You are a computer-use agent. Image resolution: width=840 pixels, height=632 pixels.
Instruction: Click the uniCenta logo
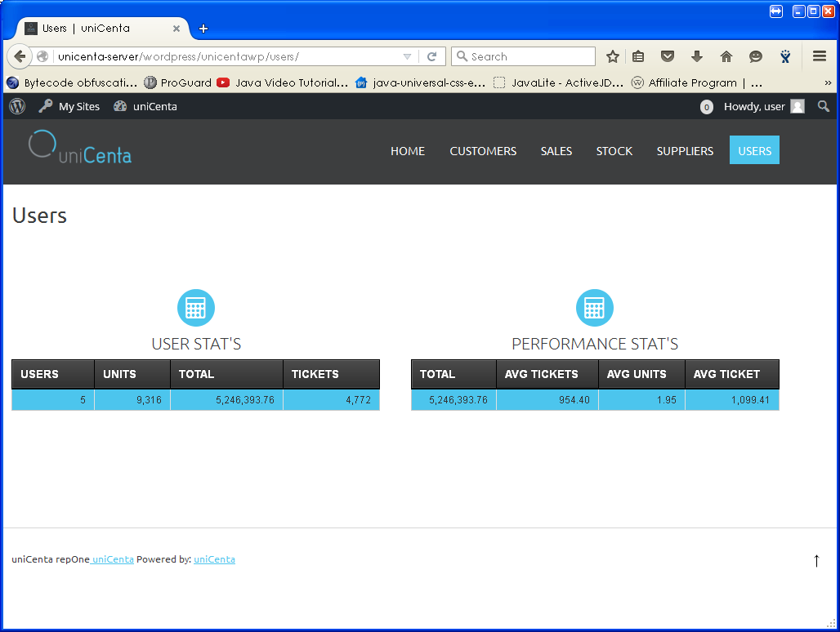point(80,148)
